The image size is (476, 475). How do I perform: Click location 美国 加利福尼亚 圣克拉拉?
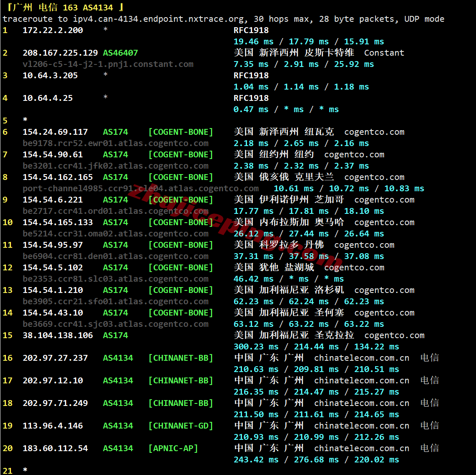pyautogui.click(x=294, y=335)
